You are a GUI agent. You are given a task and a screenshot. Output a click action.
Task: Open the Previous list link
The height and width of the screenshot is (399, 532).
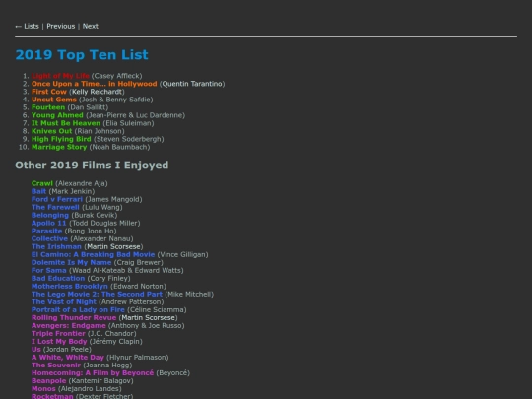pos(61,27)
